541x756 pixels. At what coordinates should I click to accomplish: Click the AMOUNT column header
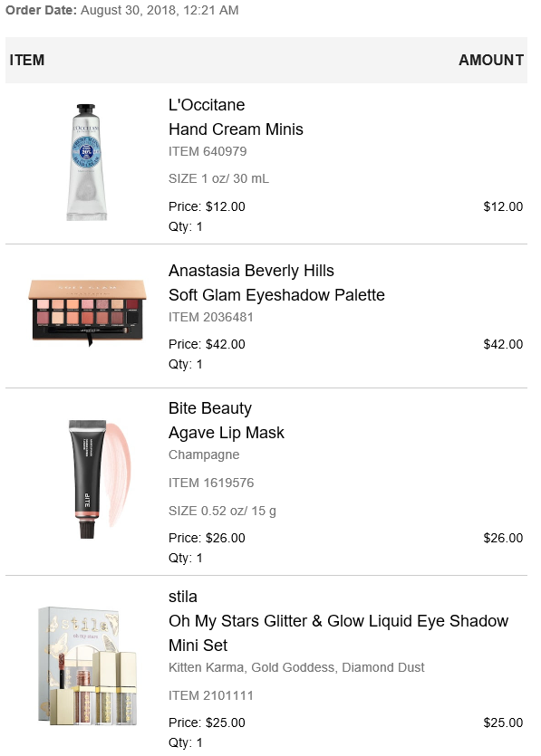pos(491,61)
